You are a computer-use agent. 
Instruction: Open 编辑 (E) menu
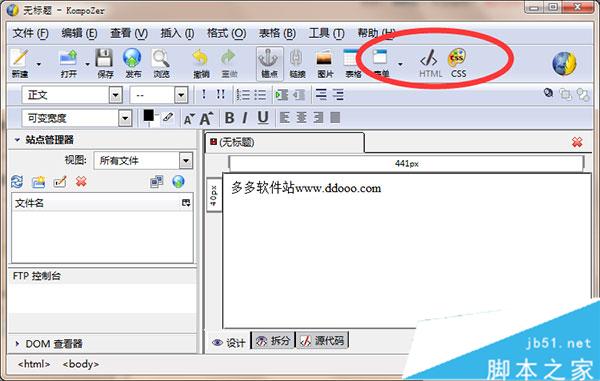click(x=79, y=34)
